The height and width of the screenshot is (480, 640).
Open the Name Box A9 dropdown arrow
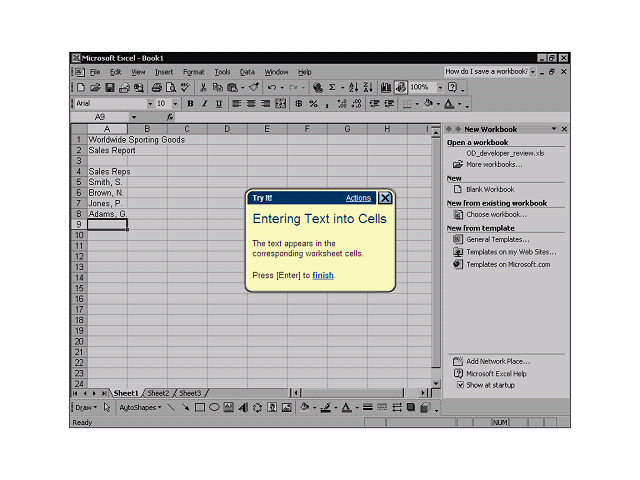coord(134,117)
